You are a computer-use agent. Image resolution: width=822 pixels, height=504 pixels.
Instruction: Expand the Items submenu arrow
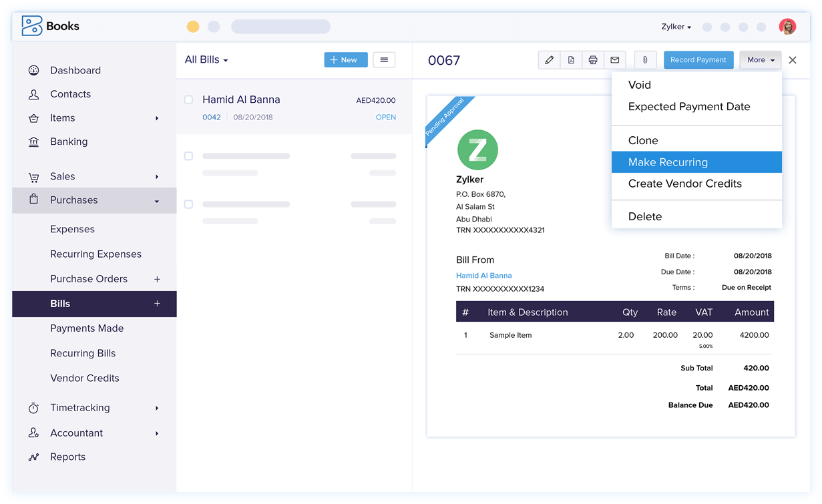pyautogui.click(x=157, y=118)
